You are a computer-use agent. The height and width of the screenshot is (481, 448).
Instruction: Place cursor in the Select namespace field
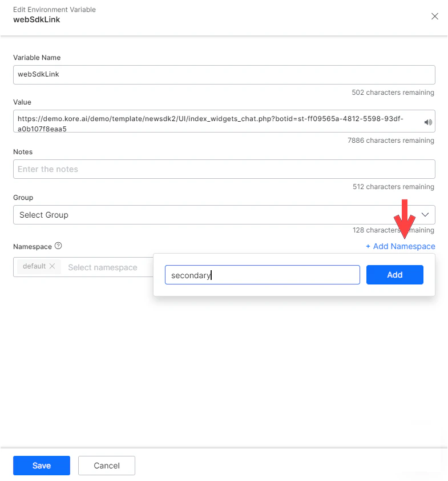click(103, 267)
